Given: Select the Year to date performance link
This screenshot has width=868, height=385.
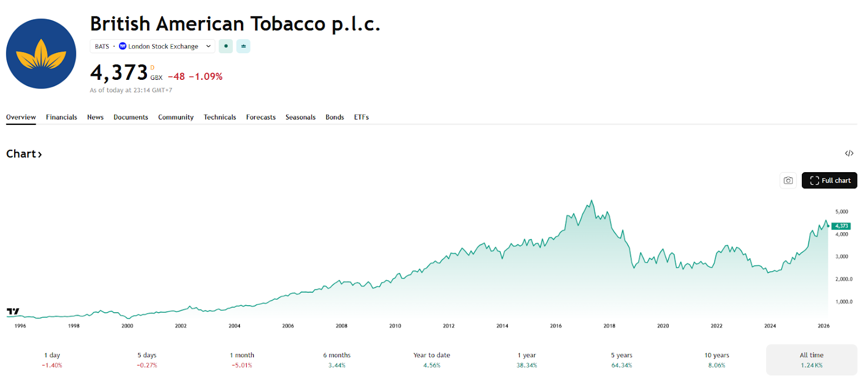Looking at the screenshot, I should [x=431, y=359].
